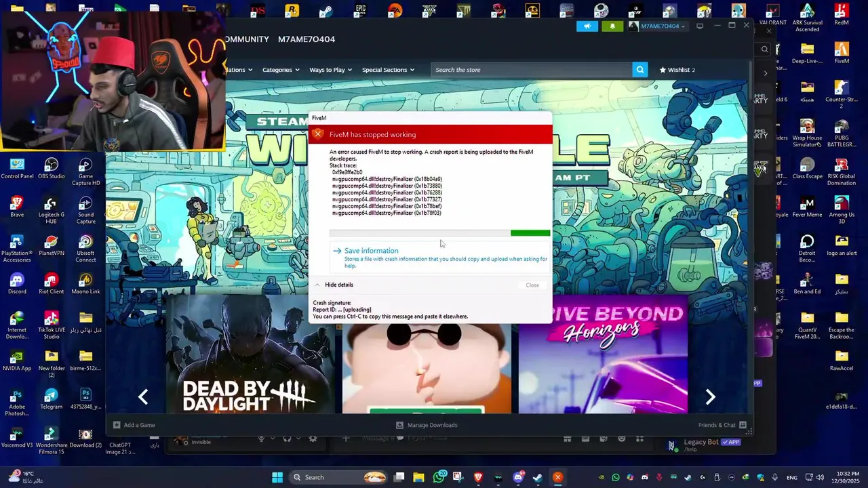Click the ENG language indicator in tray
This screenshot has height=488, width=868.
pos(791,477)
